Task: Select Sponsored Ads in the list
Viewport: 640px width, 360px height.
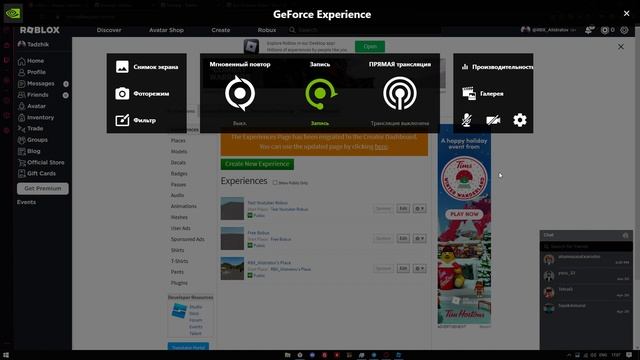Action: point(188,239)
